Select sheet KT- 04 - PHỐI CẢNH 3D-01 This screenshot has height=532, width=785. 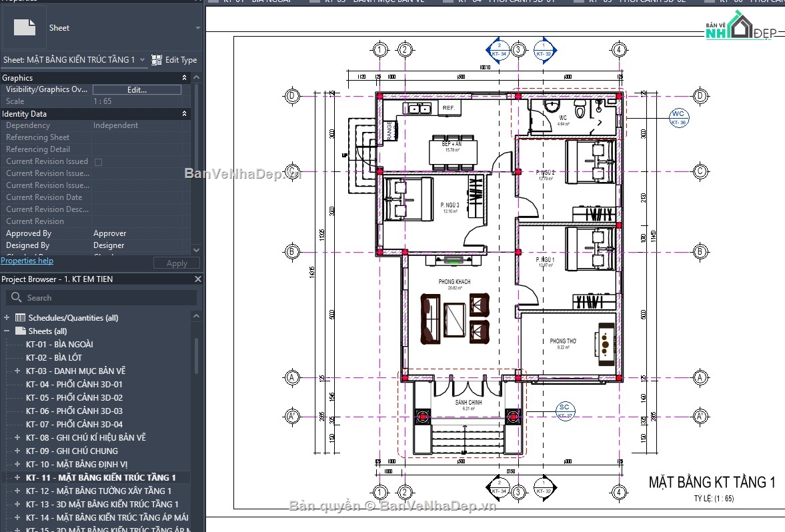(74, 385)
